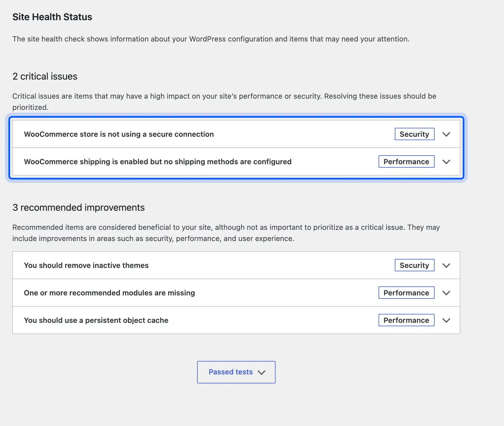Viewport: 504px width, 426px height.
Task: Expand the recommended modules missing chevron
Action: pyautogui.click(x=446, y=293)
